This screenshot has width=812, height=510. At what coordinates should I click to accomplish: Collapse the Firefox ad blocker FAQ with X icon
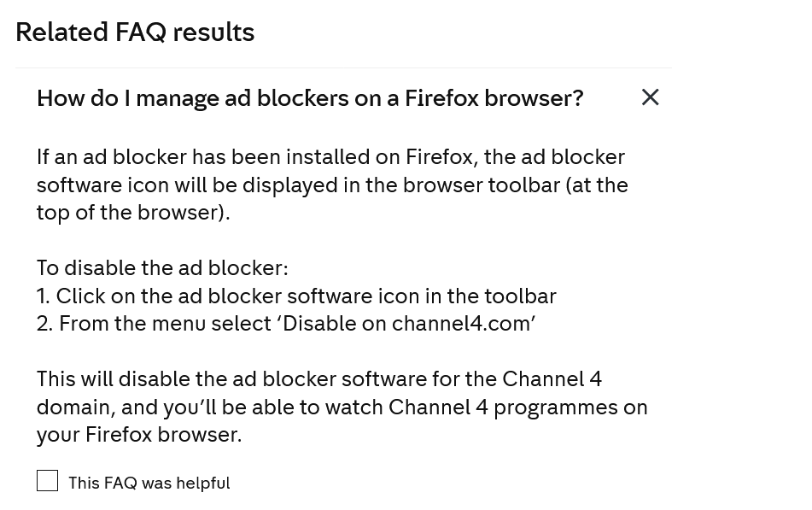pyautogui.click(x=650, y=97)
